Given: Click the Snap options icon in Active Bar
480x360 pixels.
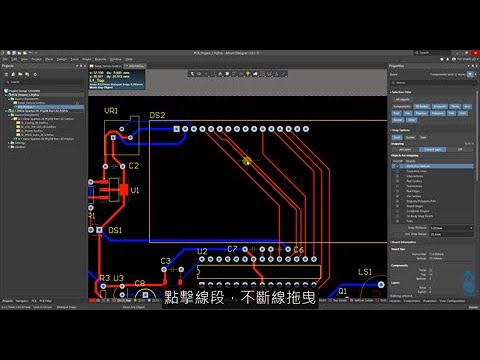Looking at the screenshot, I should point(199,74).
